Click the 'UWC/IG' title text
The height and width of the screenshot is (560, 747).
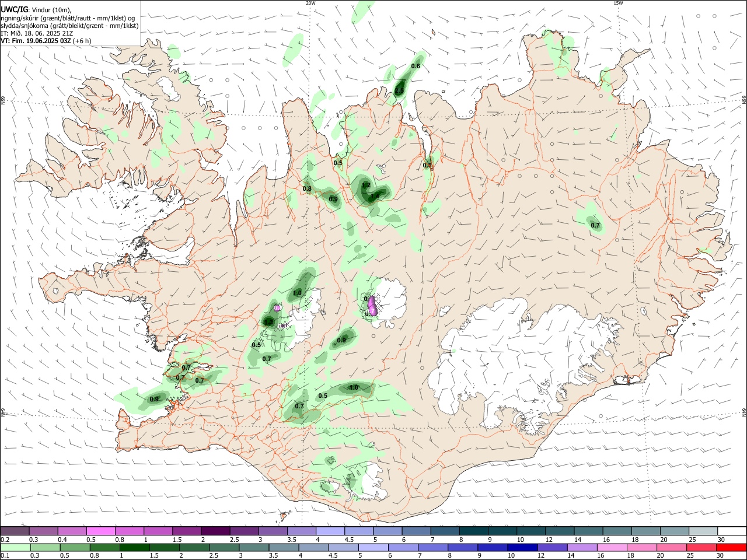coord(14,9)
